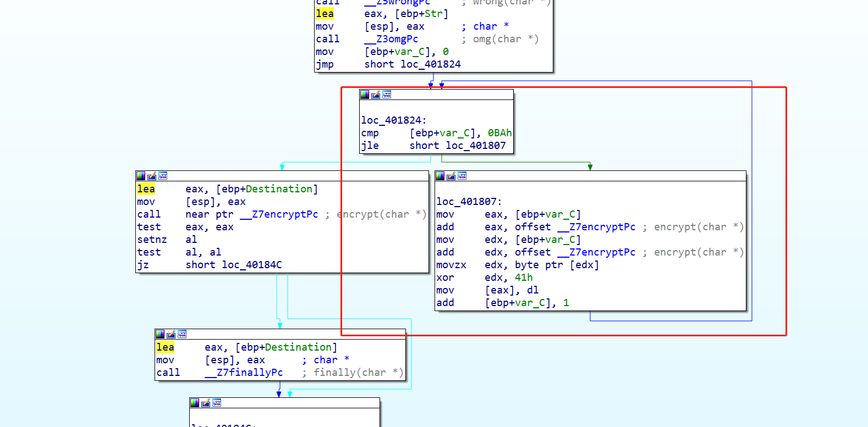The image size is (868, 427).
Task: Click __Z3omgPc function name in call
Action: [x=391, y=39]
